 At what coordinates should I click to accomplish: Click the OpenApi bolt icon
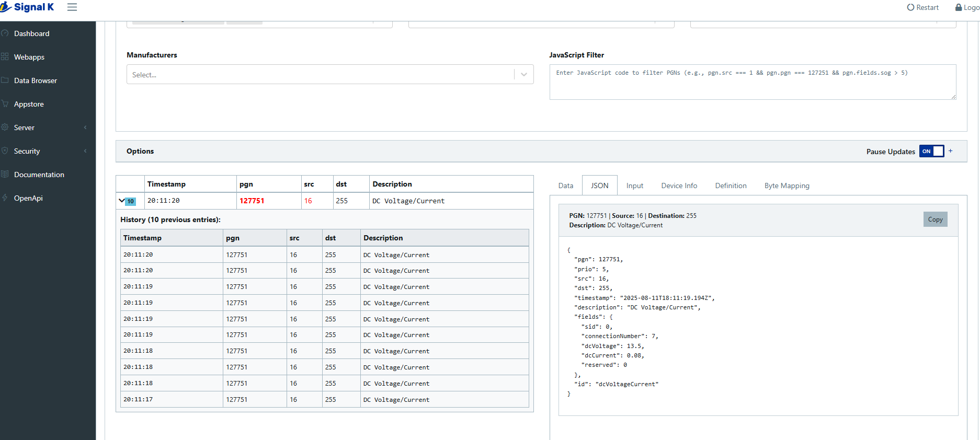coord(5,198)
